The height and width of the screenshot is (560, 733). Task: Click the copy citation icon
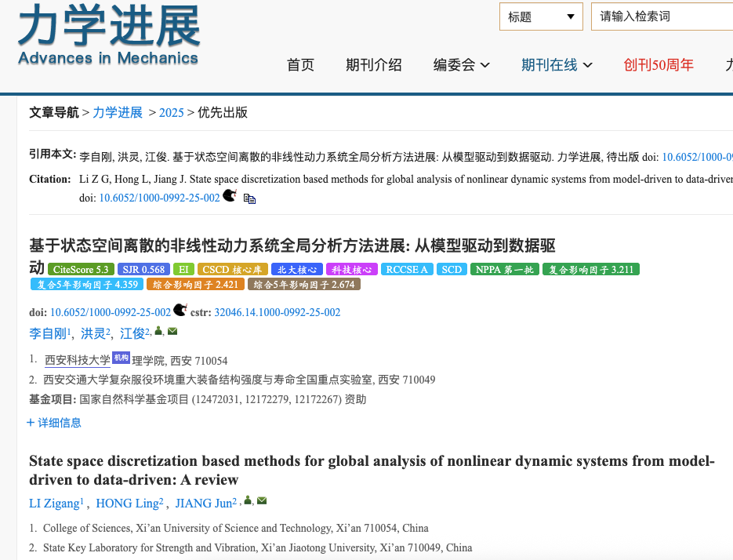(249, 199)
